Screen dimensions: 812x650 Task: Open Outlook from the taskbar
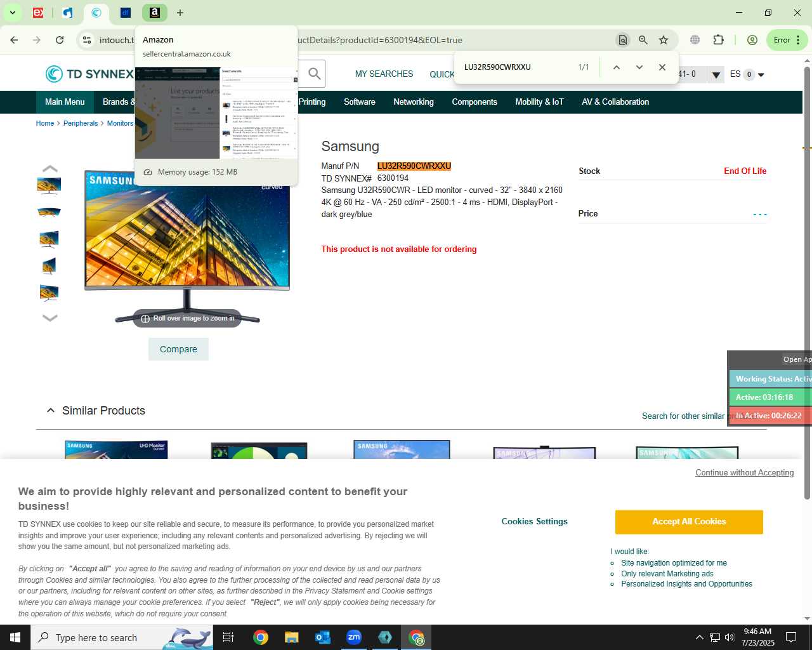(322, 637)
